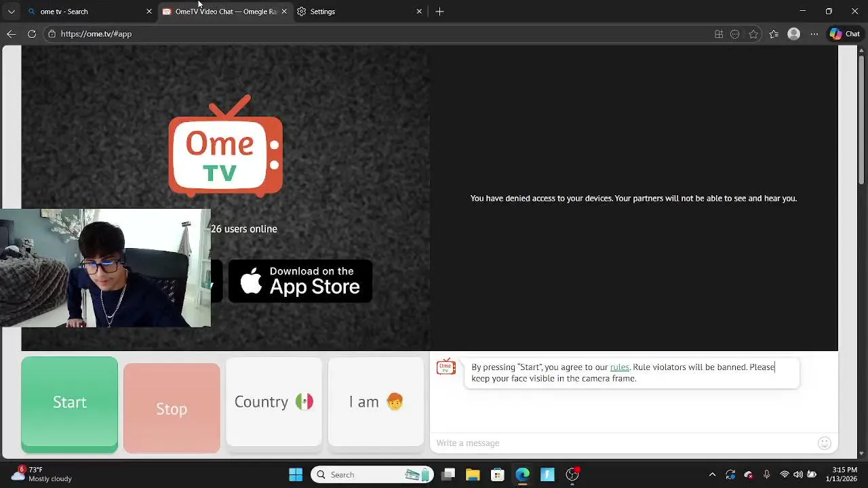The image size is (868, 488).
Task: Refresh the current page
Action: [32, 34]
